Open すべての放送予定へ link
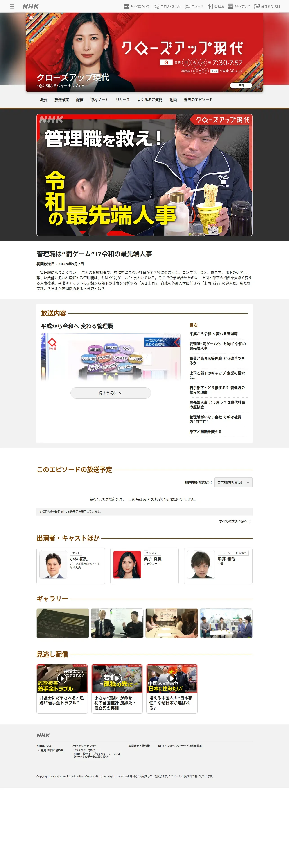The height and width of the screenshot is (868, 289). click(x=235, y=521)
